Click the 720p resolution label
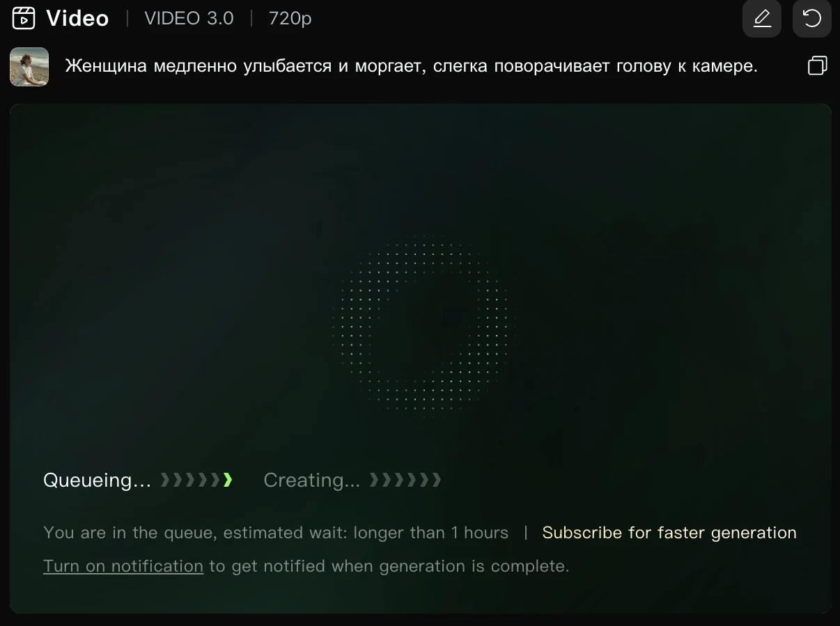Image resolution: width=840 pixels, height=626 pixels. pyautogui.click(x=290, y=19)
